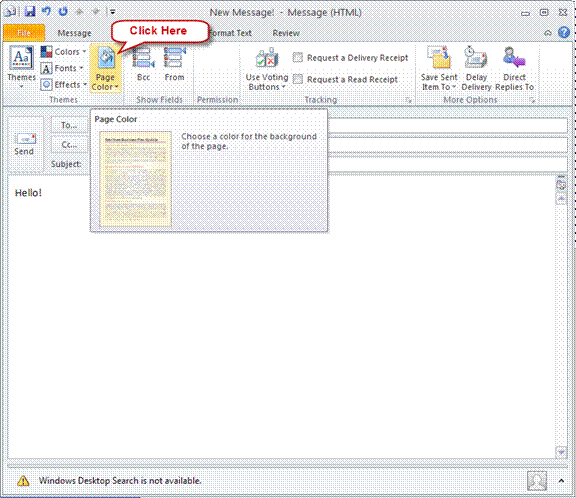The image size is (576, 498).
Task: Click the From show field icon
Action: coord(174,58)
